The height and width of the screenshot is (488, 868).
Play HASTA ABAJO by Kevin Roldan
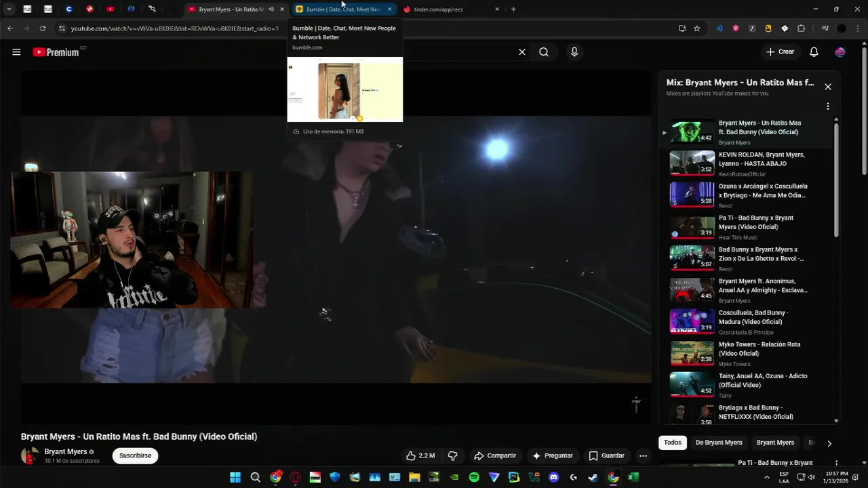(x=746, y=163)
